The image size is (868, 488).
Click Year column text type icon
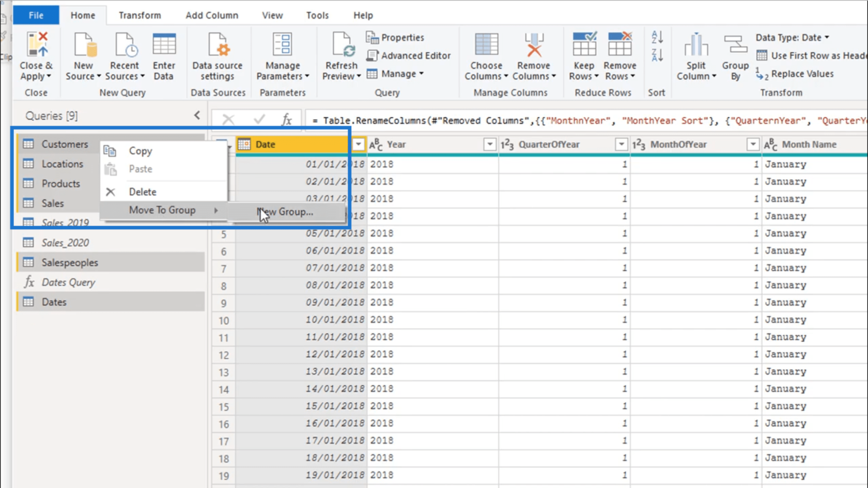click(376, 145)
